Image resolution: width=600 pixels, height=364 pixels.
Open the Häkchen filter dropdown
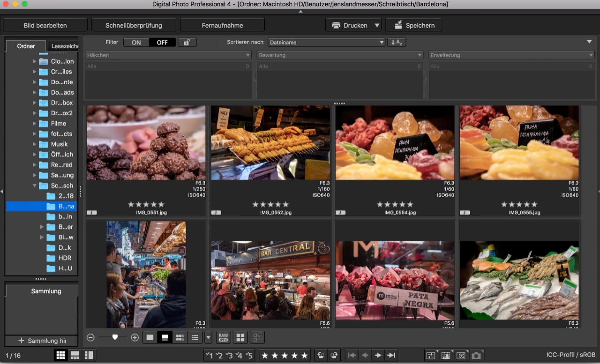pyautogui.click(x=168, y=55)
